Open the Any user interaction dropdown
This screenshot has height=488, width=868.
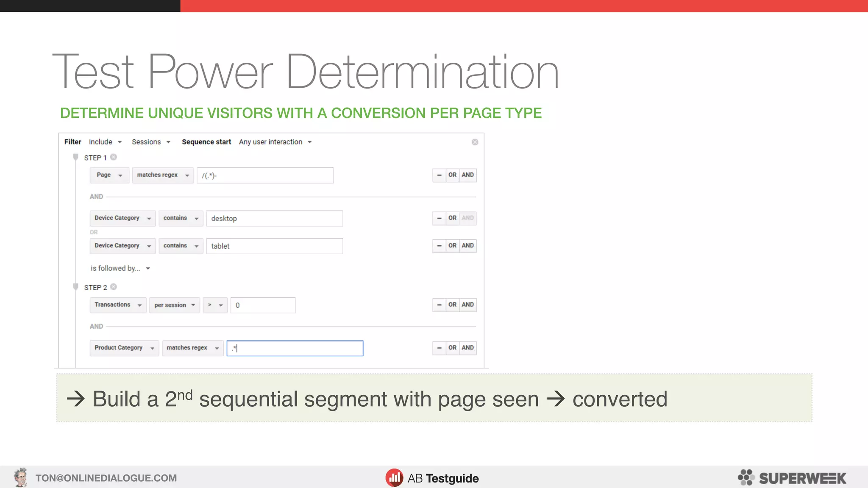click(275, 142)
